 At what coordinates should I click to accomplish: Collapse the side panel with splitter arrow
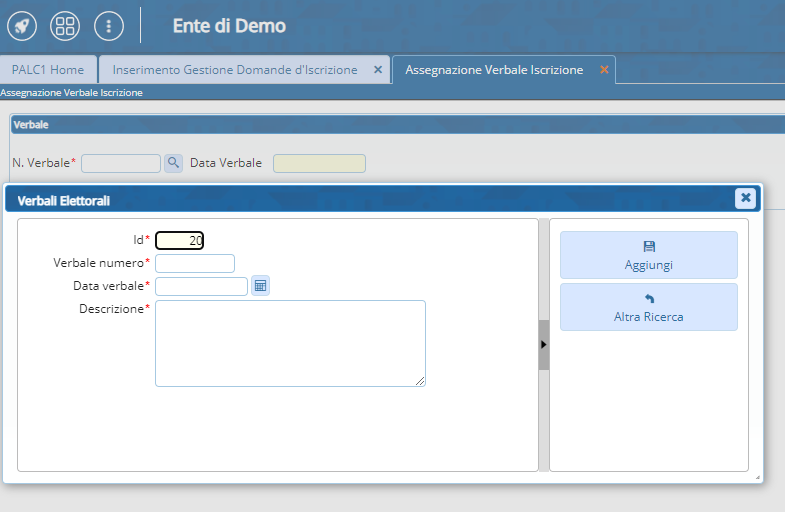coord(543,345)
